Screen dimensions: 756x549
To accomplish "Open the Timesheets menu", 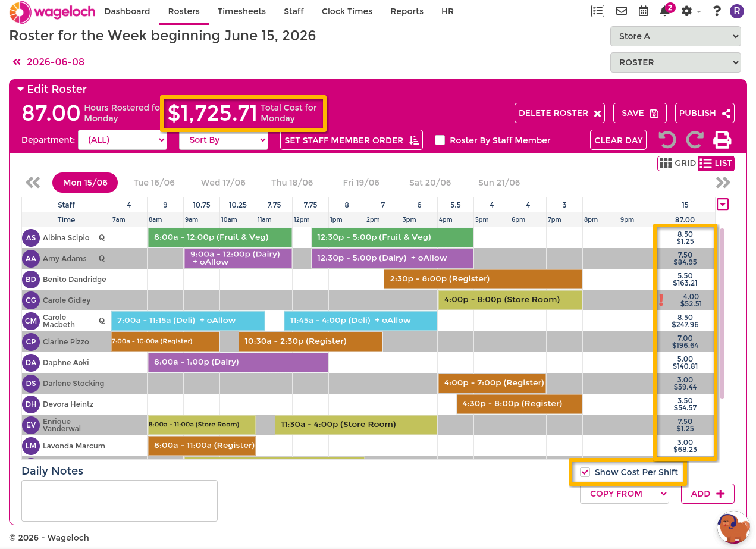I will pos(241,11).
